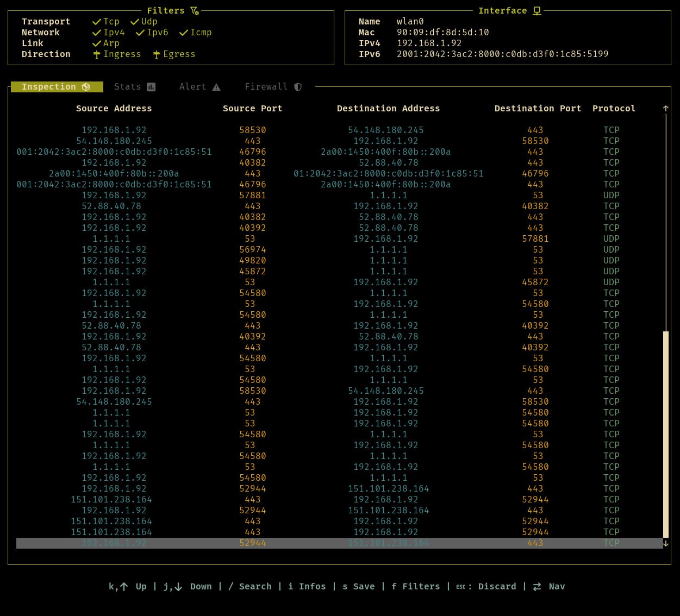Image resolution: width=680 pixels, height=616 pixels.
Task: Click the scroll-down arrow below the table scrollbar
Action: tap(666, 543)
